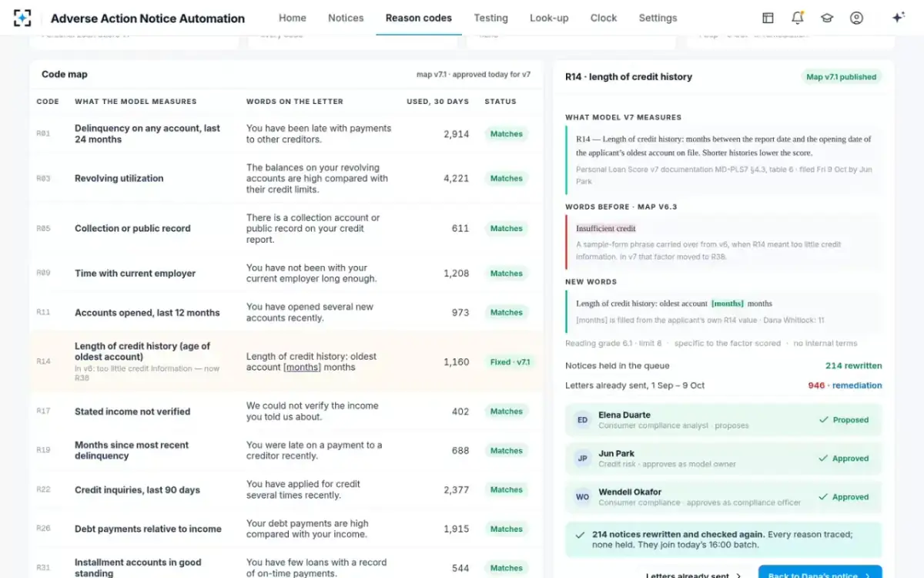
Task: Sort by the CODE column header
Action: coord(48,102)
